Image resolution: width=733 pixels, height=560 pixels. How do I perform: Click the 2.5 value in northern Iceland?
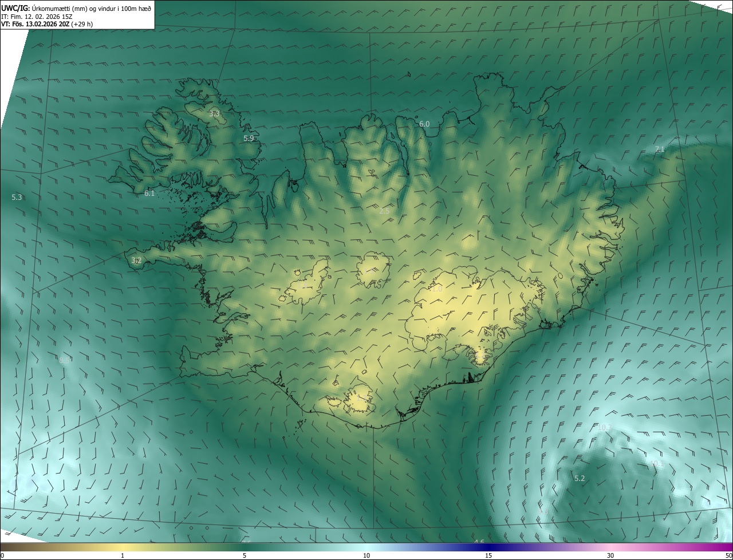[384, 211]
